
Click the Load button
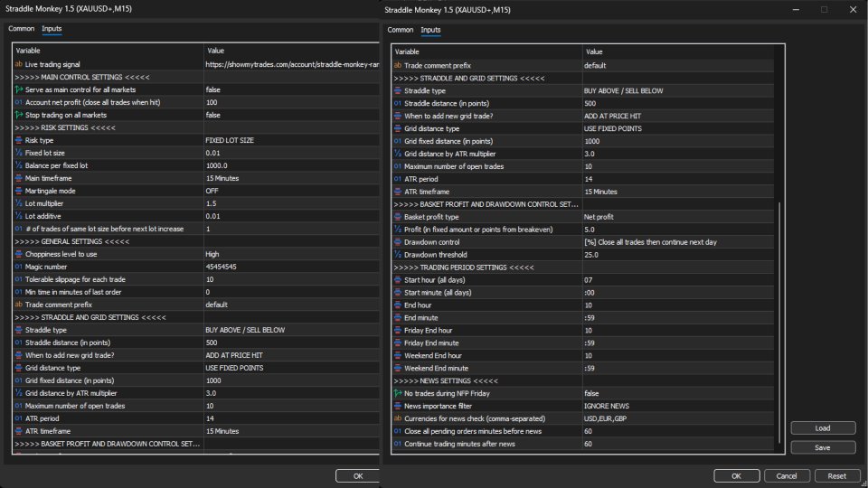823,428
